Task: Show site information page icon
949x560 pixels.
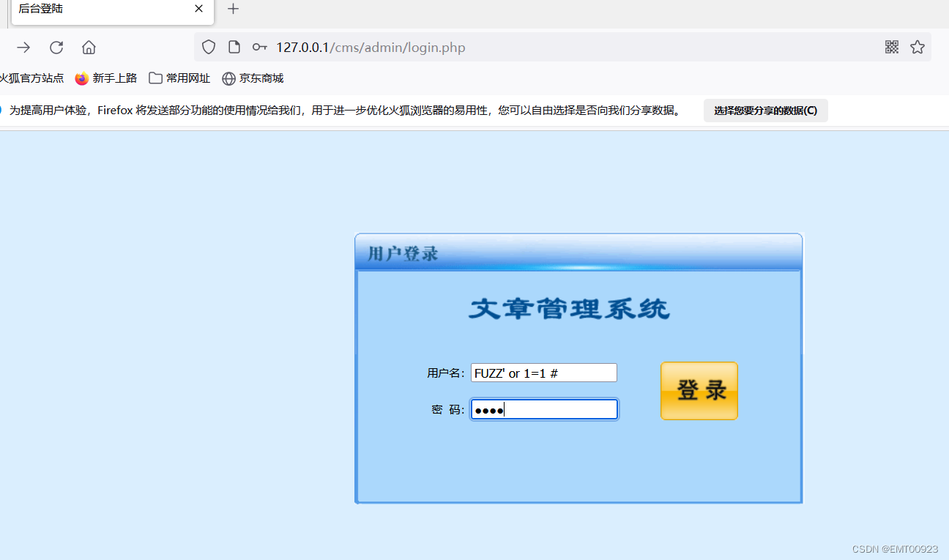Action: tap(234, 47)
